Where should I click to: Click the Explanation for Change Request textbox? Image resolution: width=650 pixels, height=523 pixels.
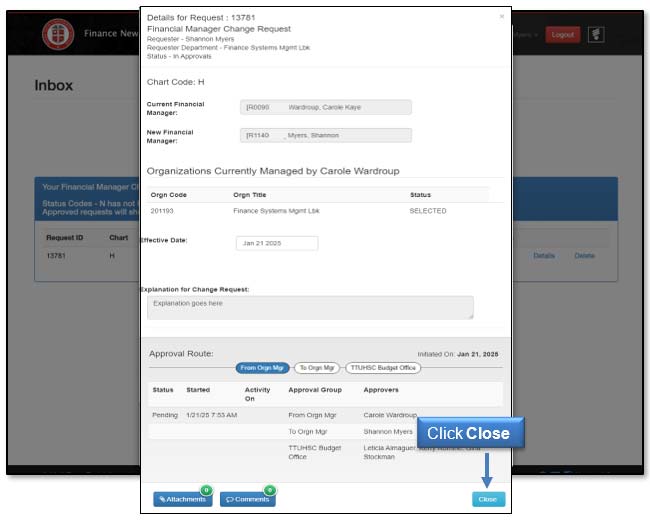(x=310, y=308)
